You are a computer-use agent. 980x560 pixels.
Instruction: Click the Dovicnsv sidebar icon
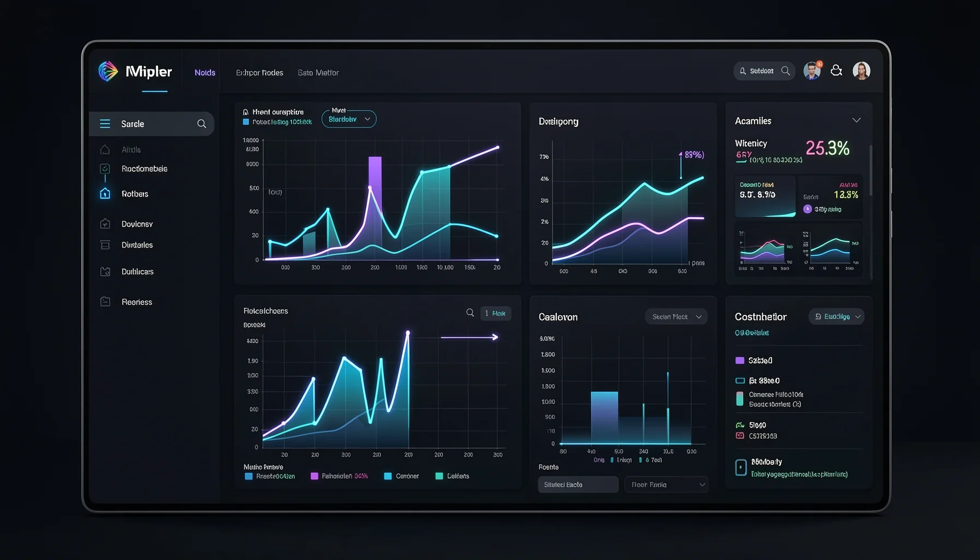click(x=105, y=224)
